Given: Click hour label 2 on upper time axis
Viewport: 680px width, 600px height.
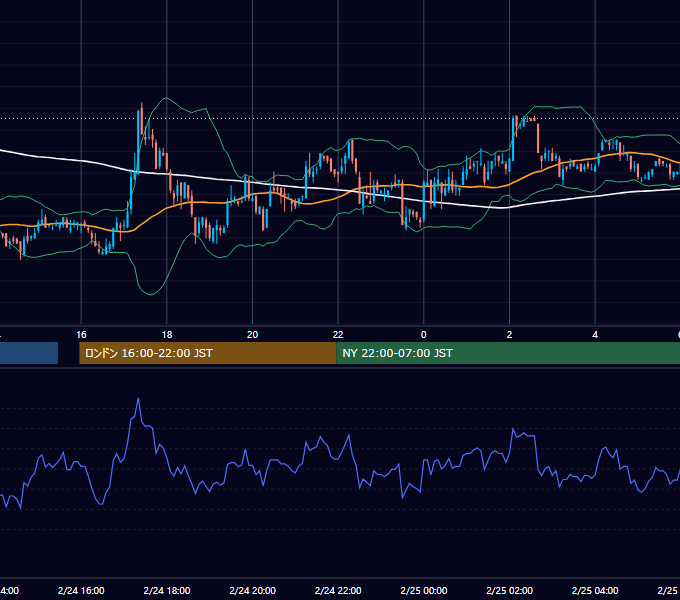Looking at the screenshot, I should (509, 335).
